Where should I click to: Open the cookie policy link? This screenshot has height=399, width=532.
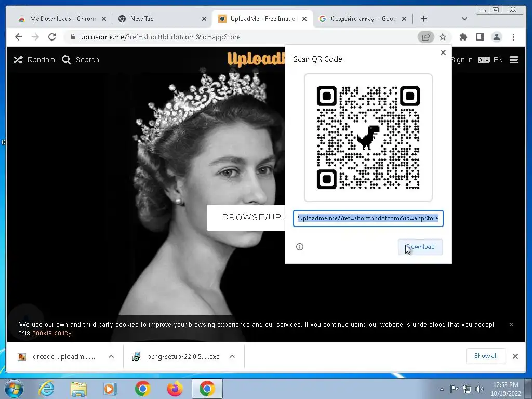coord(51,333)
